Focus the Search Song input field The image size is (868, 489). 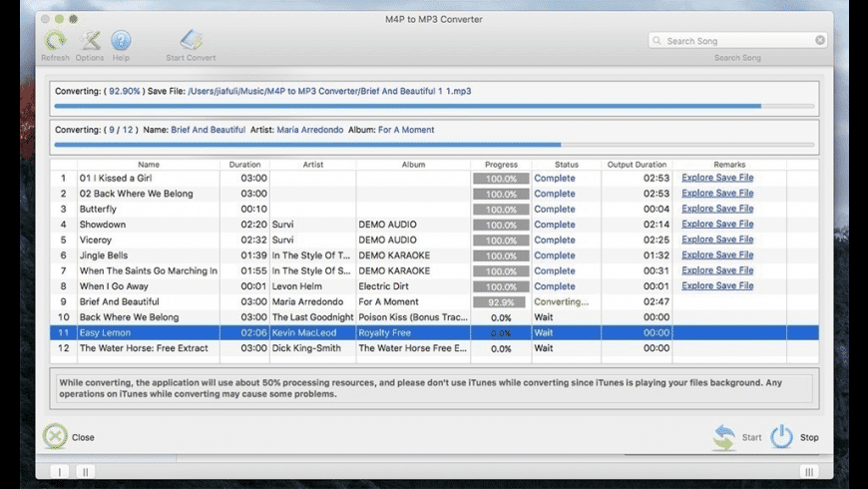click(737, 41)
